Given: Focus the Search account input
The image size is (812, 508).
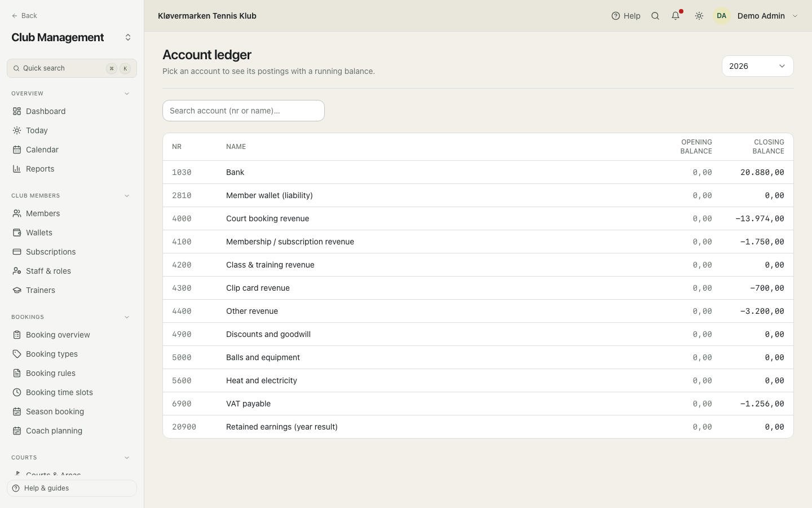Looking at the screenshot, I should pyautogui.click(x=244, y=111).
